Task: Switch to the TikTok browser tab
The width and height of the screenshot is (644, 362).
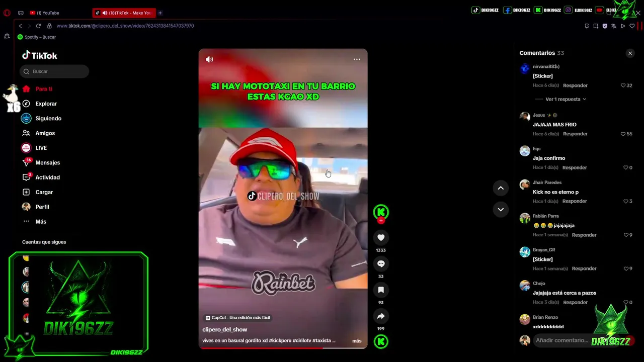Action: 124,13
